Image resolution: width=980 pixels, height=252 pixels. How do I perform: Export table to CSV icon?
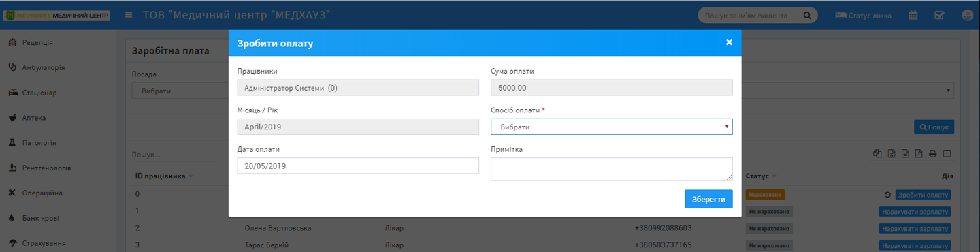click(905, 154)
